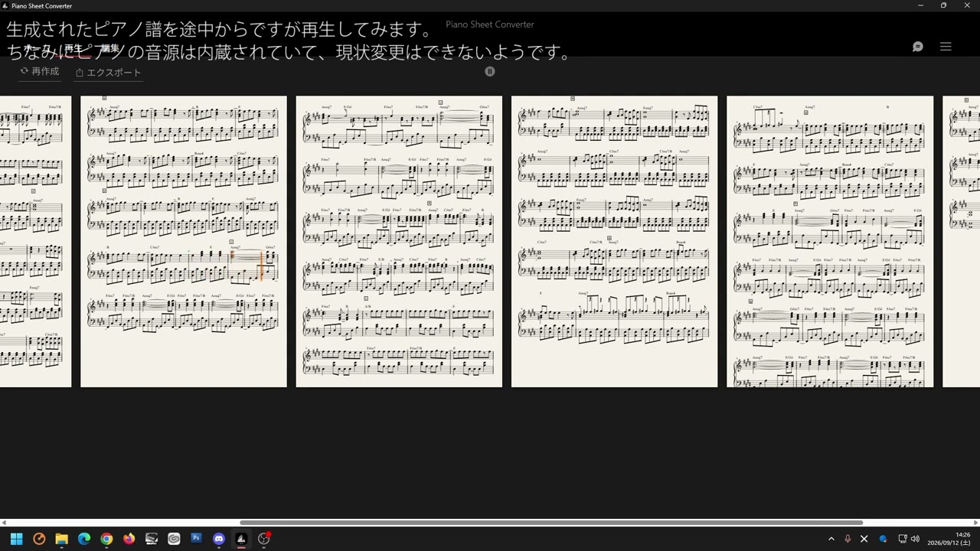Select the sheet page starting with C#m7

[830, 241]
